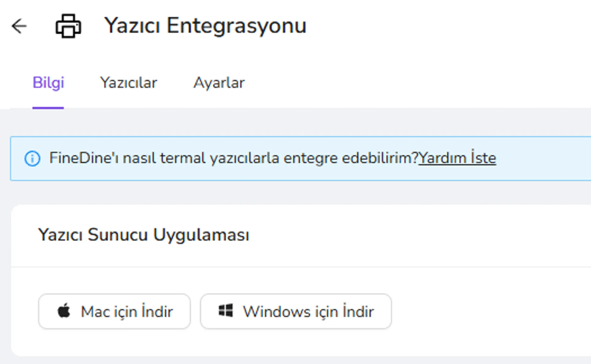
Task: Click the purple underline beneath Bilgi
Action: (x=48, y=108)
